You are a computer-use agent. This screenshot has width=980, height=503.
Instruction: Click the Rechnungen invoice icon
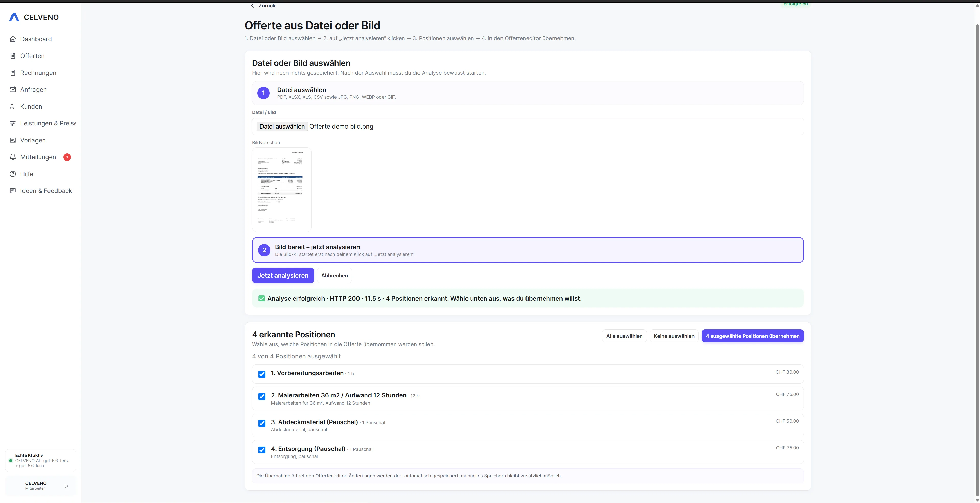point(13,73)
